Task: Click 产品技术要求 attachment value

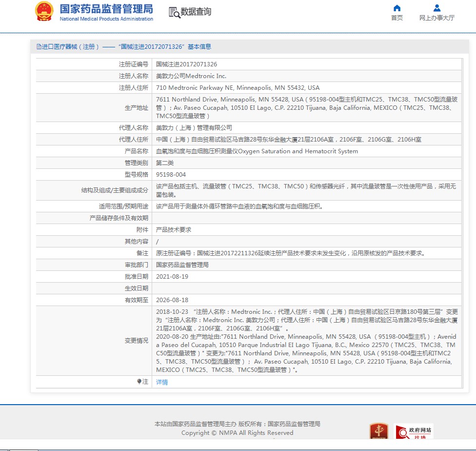Action: [x=174, y=230]
